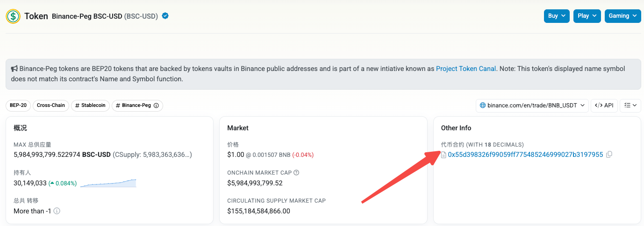Click the BSC-USD token dollar logo

click(x=13, y=16)
